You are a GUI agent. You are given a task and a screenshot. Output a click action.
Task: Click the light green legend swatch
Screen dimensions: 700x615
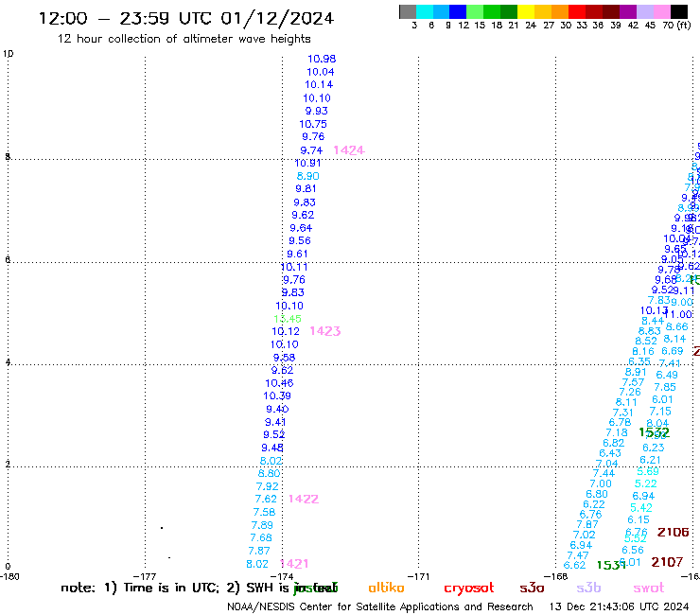[475, 11]
